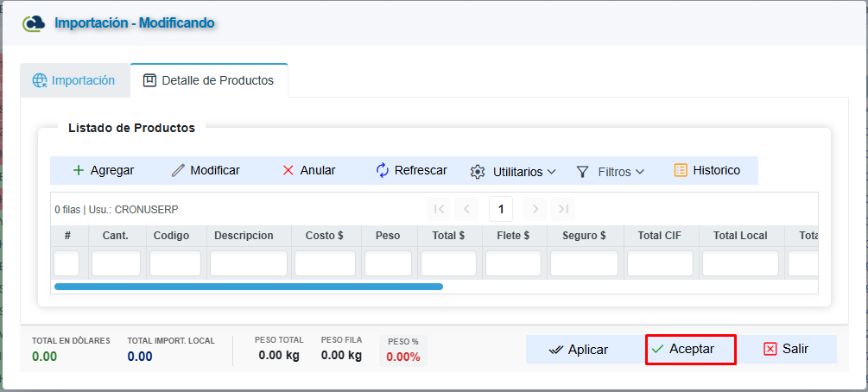Click the blue horizontal scrollbar of the grid
The width and height of the screenshot is (868, 392).
[249, 287]
